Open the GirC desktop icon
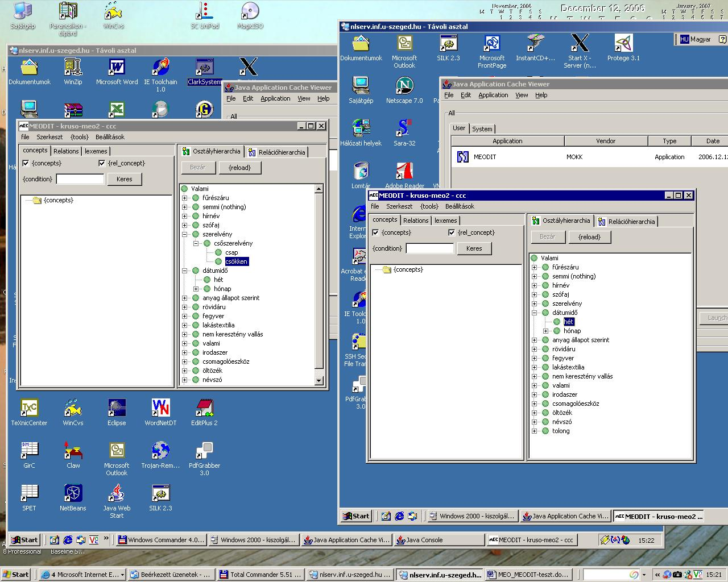728x582 pixels. pyautogui.click(x=29, y=455)
